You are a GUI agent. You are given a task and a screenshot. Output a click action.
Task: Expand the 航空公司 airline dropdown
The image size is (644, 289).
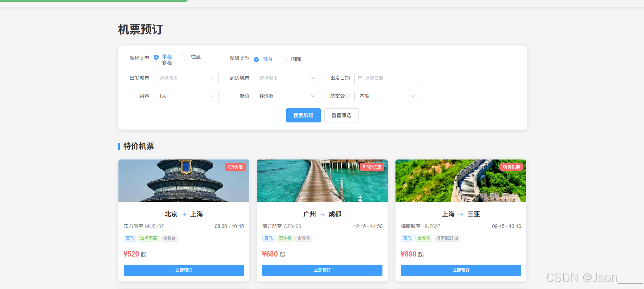(387, 96)
